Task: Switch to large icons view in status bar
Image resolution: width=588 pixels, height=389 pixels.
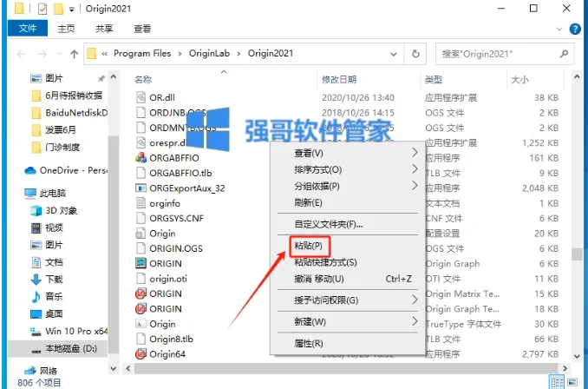Action: 572,382
